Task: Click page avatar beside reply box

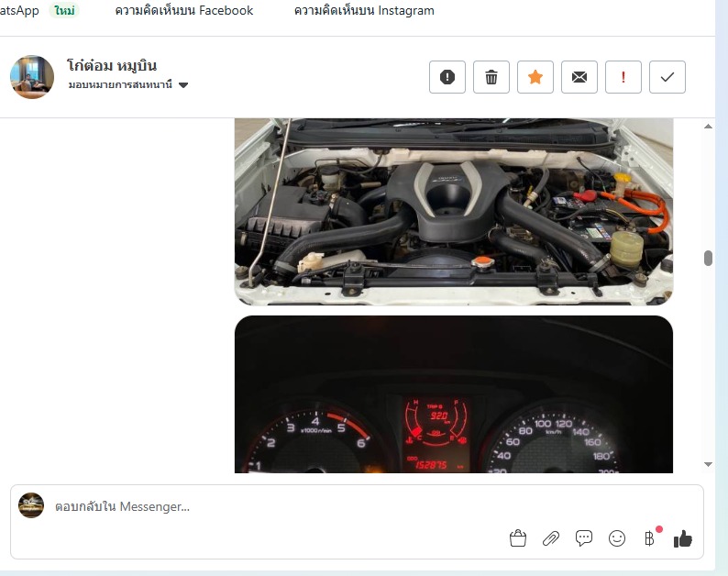Action: (31, 505)
